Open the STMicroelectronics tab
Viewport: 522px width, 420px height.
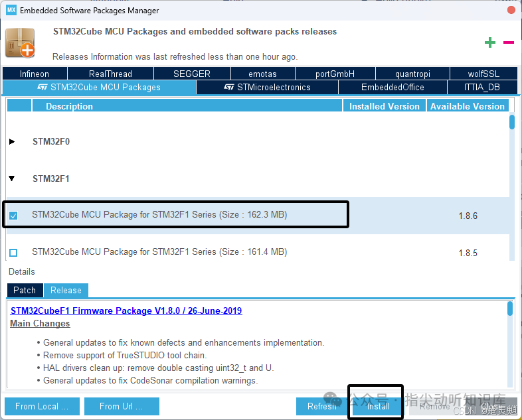coord(268,88)
